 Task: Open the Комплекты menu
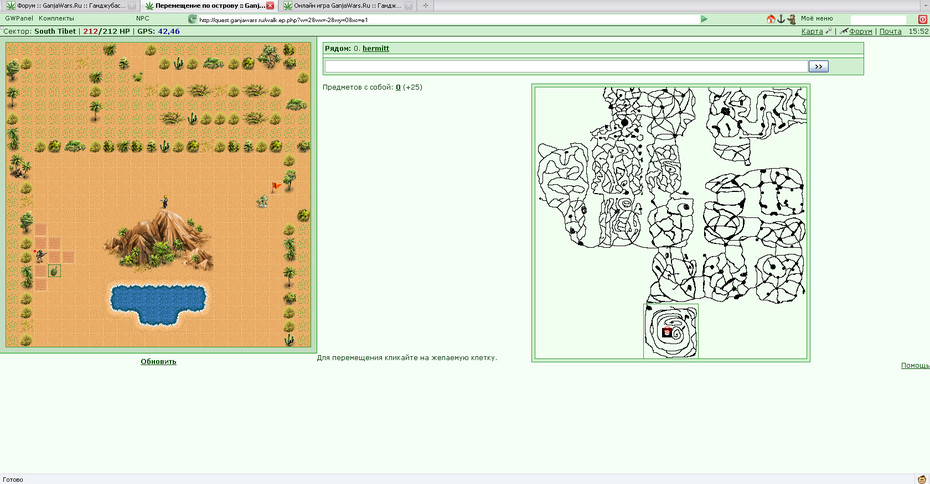56,18
